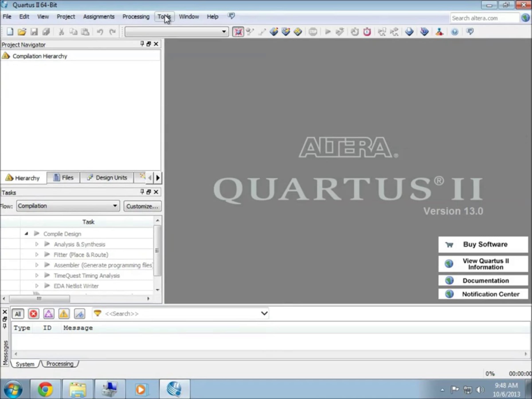
Task: Click the Search altera.com field
Action: 484,18
